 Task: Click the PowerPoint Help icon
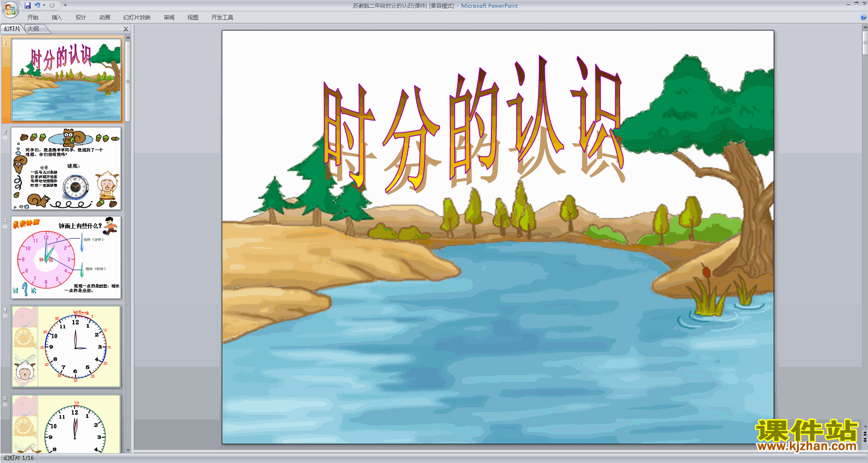coord(863,18)
